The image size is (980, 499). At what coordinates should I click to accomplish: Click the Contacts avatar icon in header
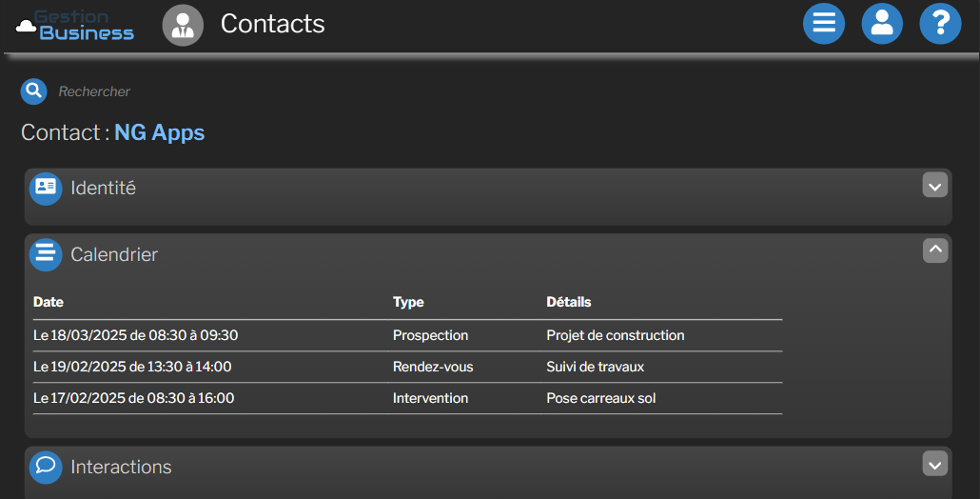pyautogui.click(x=184, y=25)
